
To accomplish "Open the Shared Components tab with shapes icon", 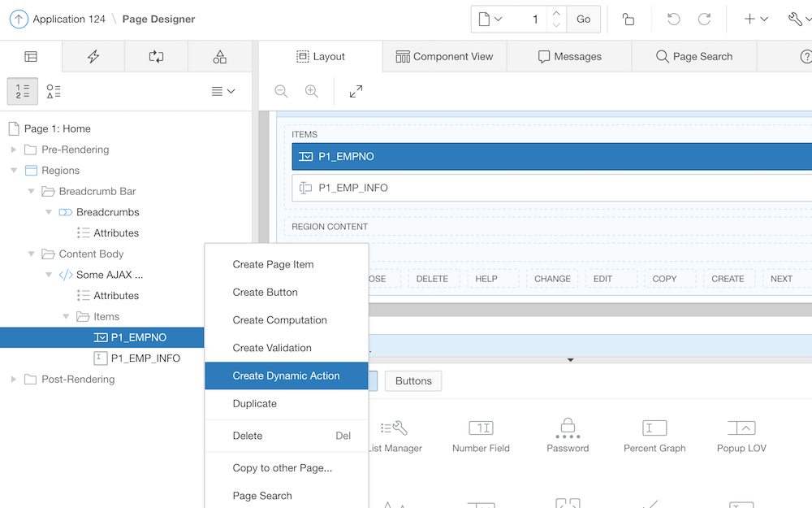I will click(x=219, y=56).
